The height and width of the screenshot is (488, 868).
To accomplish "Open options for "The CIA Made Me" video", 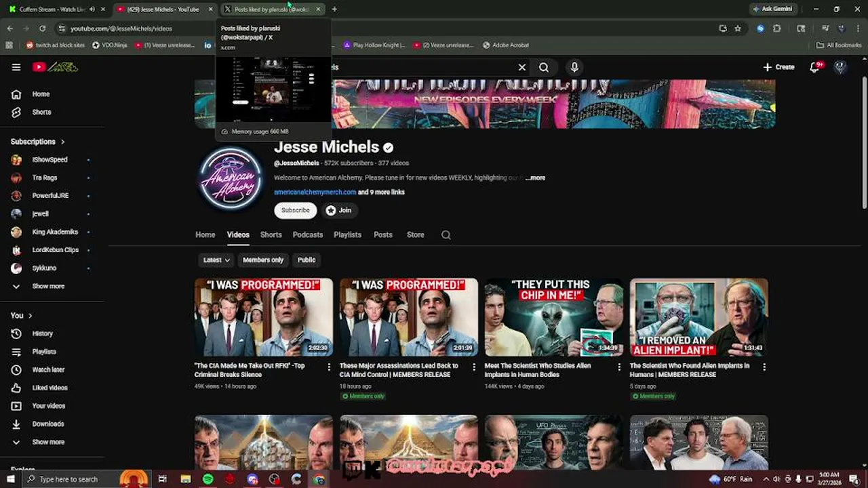I will click(x=329, y=367).
